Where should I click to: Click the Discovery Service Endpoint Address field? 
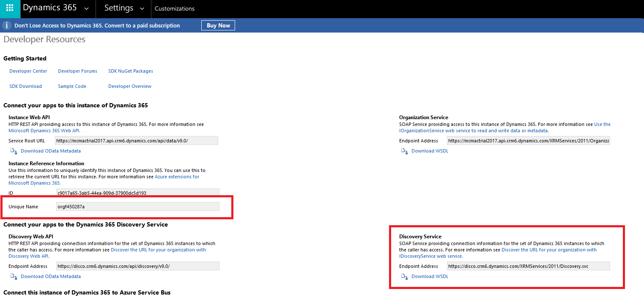[528, 266]
